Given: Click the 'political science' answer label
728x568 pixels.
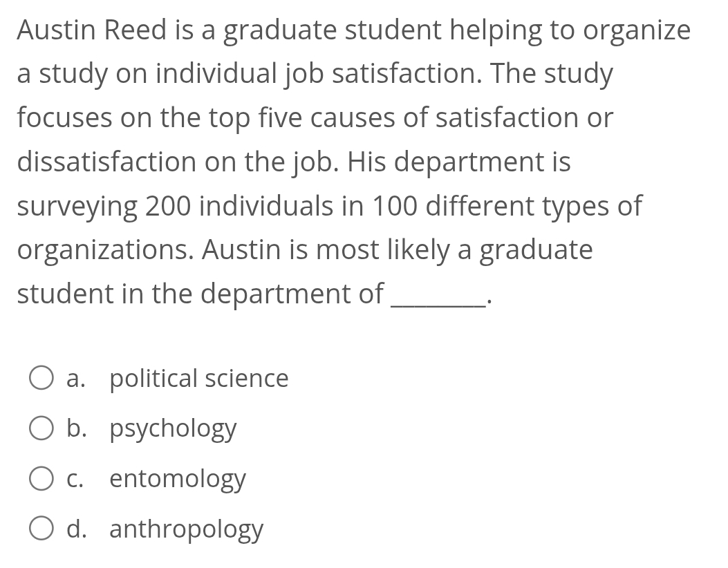Looking at the screenshot, I should (199, 379).
